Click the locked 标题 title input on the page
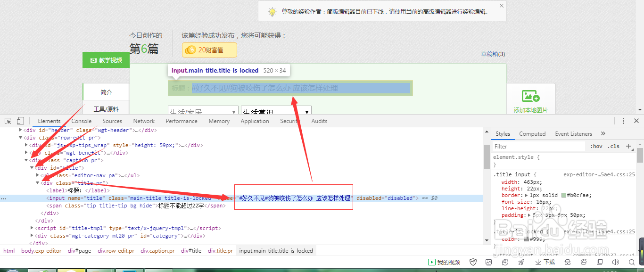Screen dimensions: 644x272 290,88
